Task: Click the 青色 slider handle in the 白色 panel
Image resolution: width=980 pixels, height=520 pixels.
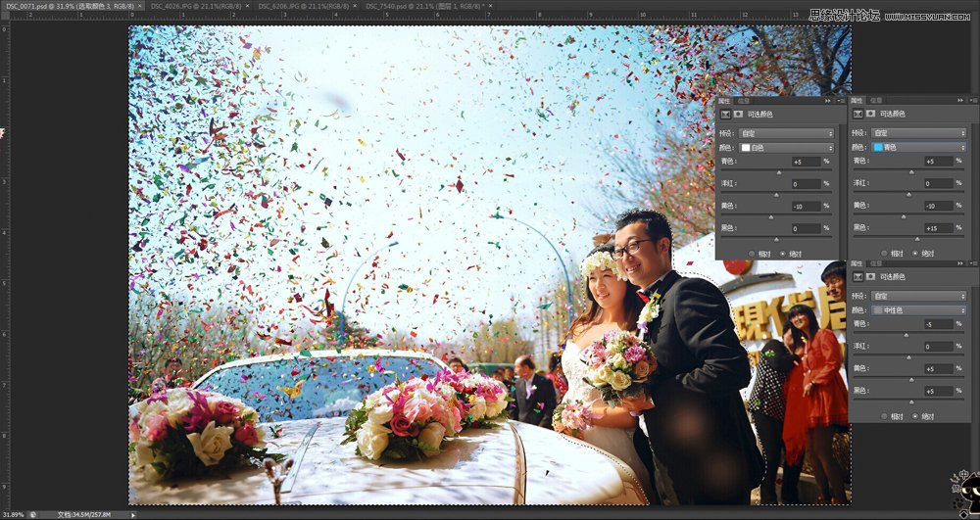Action: click(x=779, y=173)
